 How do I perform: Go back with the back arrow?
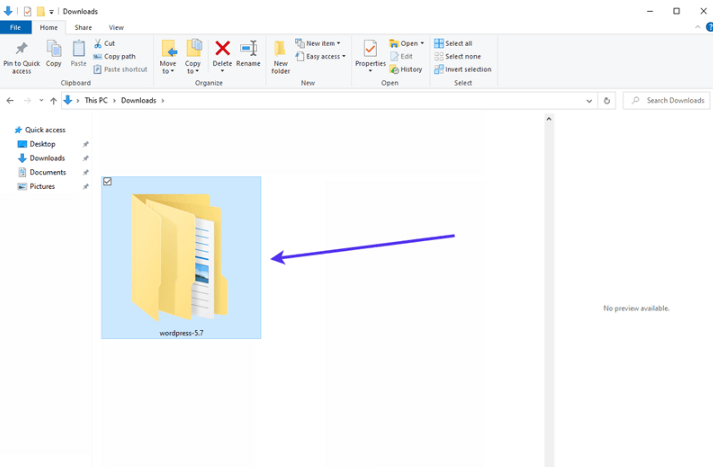(10, 100)
